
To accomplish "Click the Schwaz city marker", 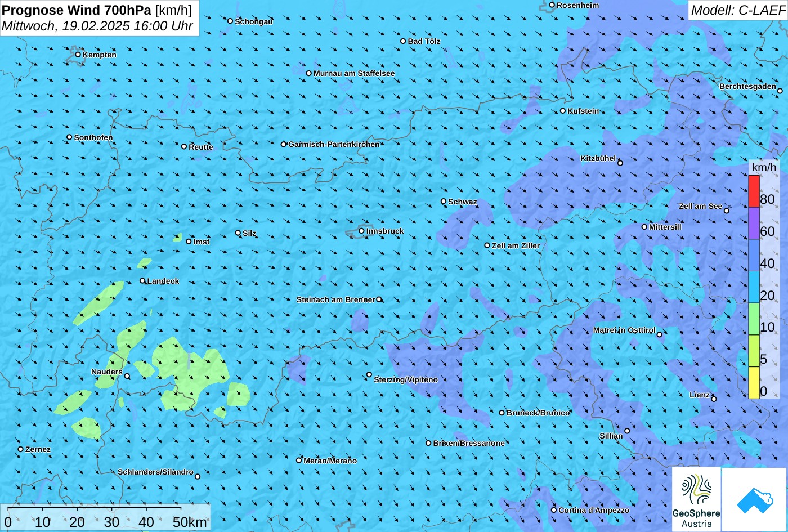I will (x=443, y=201).
